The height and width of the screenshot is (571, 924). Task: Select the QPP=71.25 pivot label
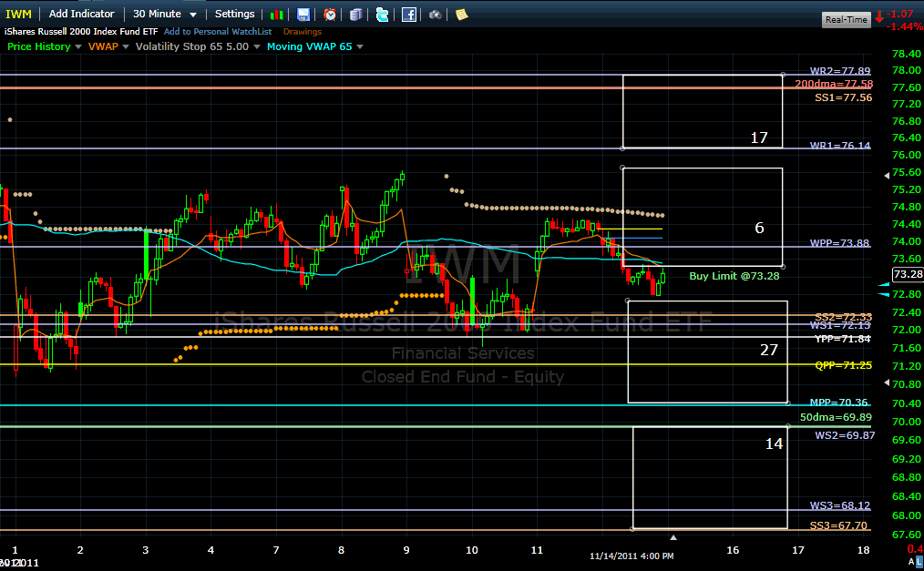843,365
